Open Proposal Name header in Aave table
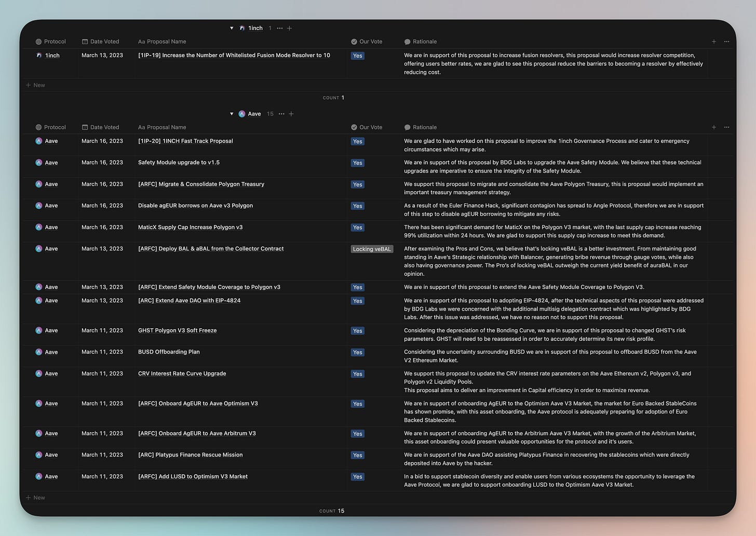This screenshot has width=756, height=536. (x=162, y=127)
